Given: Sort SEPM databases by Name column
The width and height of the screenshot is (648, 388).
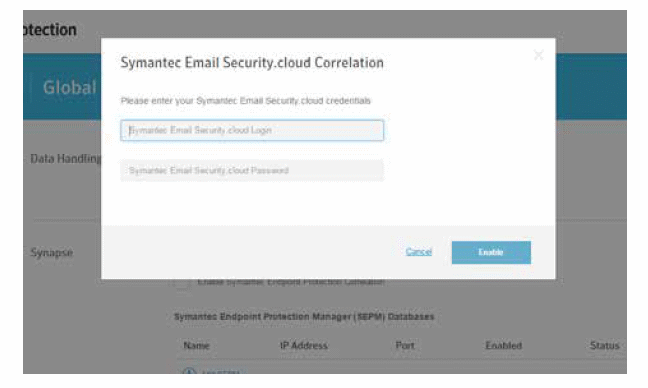Looking at the screenshot, I should [x=196, y=345].
